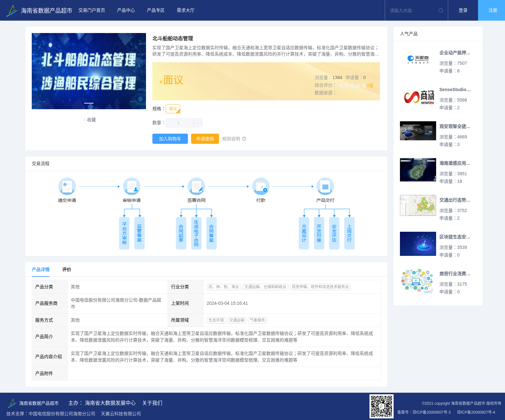Screen dimensions: 505x420
Task: Click the 规则说明 info icon
Action: click(x=244, y=139)
